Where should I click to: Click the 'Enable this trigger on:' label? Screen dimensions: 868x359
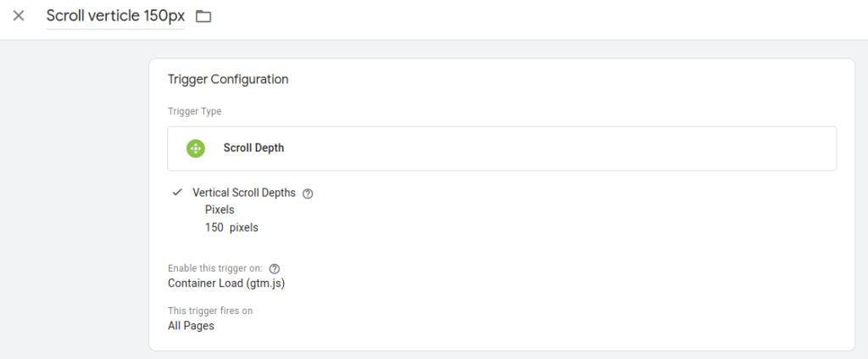215,268
